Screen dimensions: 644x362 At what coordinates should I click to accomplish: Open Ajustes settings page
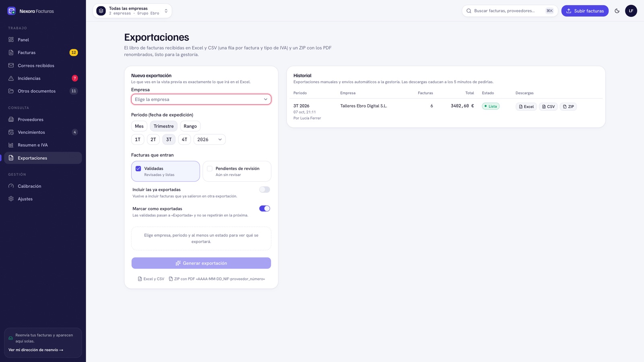coord(43,199)
